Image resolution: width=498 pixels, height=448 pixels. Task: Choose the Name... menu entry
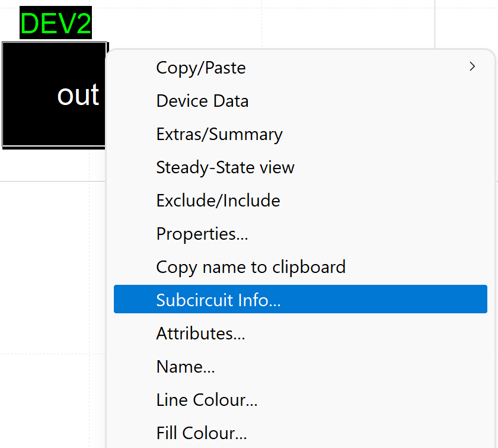185,367
